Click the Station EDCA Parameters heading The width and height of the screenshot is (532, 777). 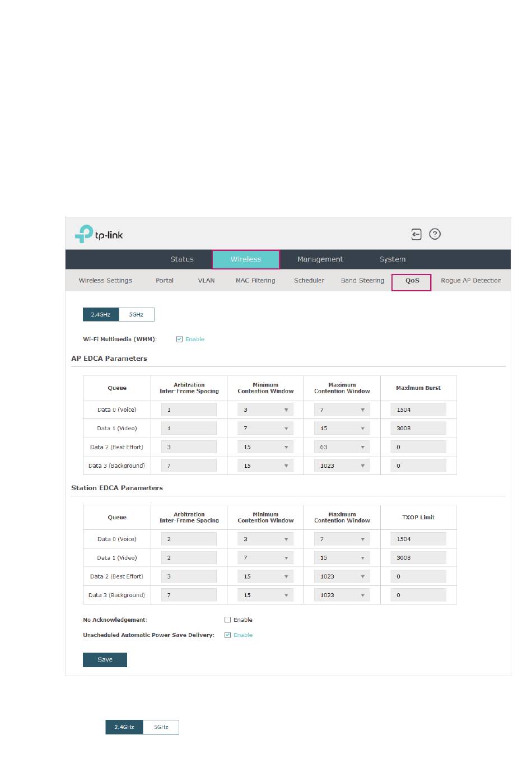coord(117,488)
